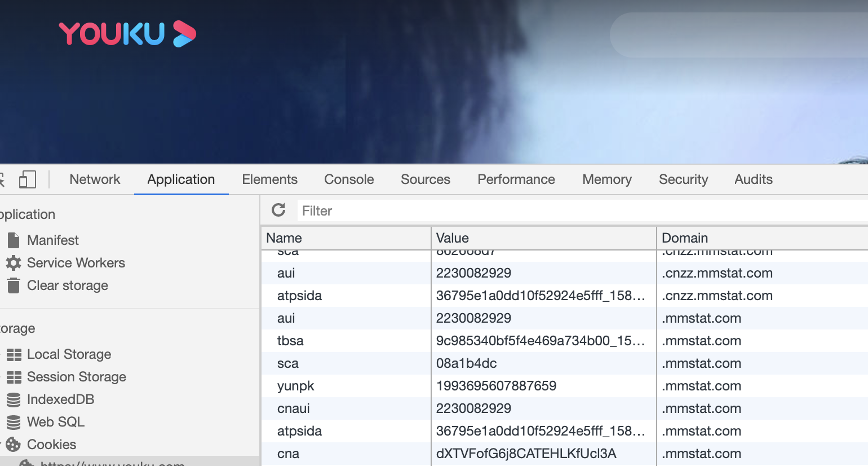Image resolution: width=868 pixels, height=466 pixels.
Task: Open the Audits tab
Action: (754, 179)
